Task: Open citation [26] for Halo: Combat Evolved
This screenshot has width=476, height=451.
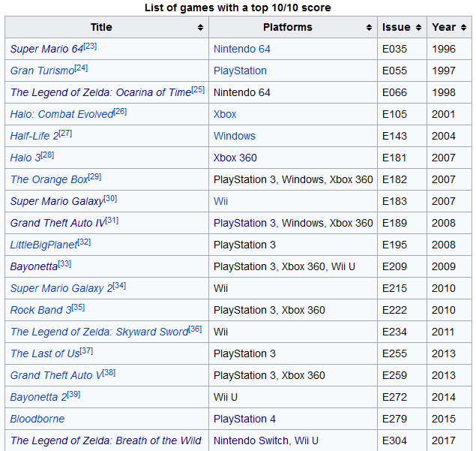Action: tap(120, 112)
